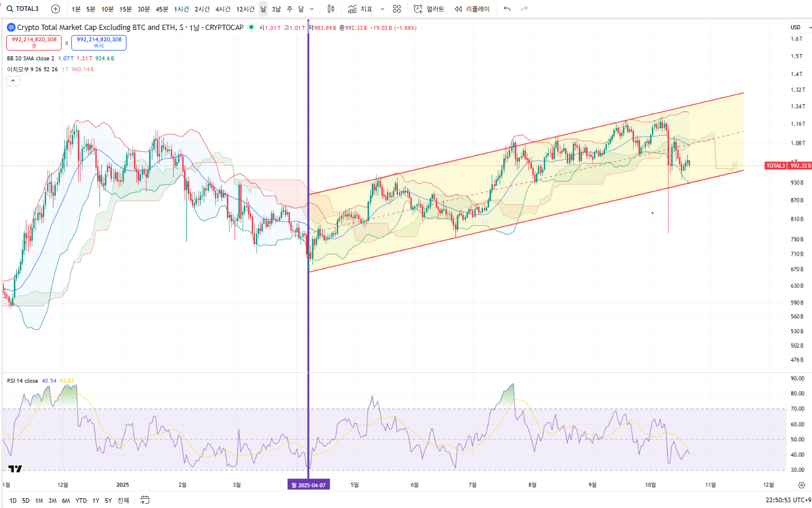Click the chart title Crypto Total Market Cap

click(130, 27)
